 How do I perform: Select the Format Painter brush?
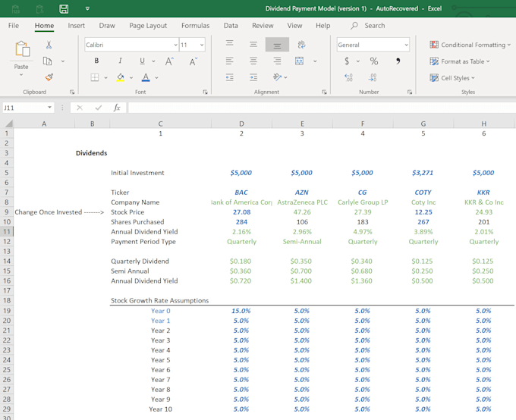49,77
